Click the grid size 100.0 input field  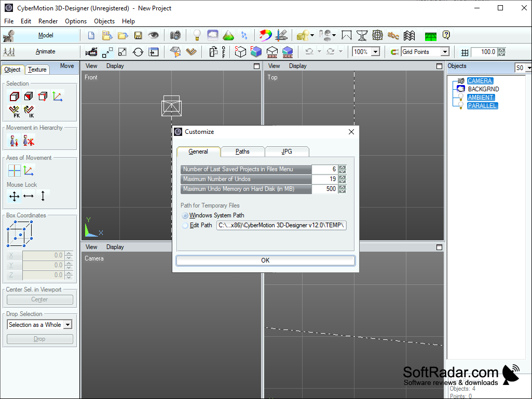point(485,52)
